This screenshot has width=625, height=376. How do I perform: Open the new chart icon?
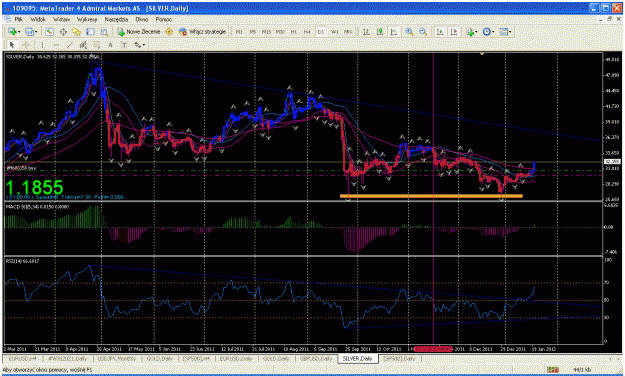pos(12,31)
